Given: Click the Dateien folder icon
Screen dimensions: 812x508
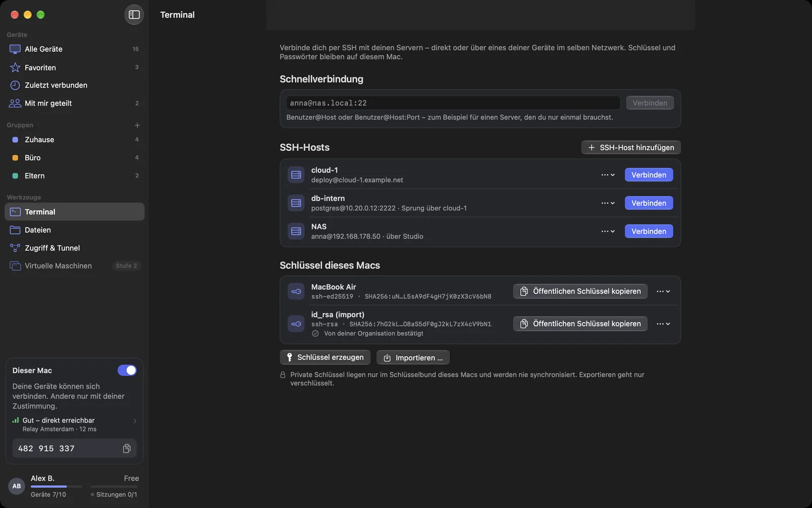Looking at the screenshot, I should [15, 230].
